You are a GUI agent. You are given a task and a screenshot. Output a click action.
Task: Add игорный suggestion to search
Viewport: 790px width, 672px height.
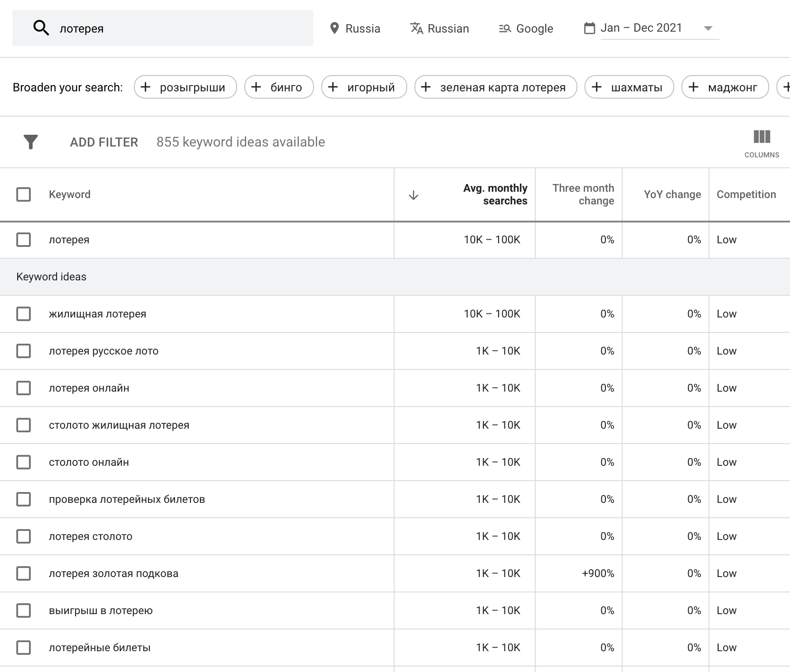coord(364,87)
